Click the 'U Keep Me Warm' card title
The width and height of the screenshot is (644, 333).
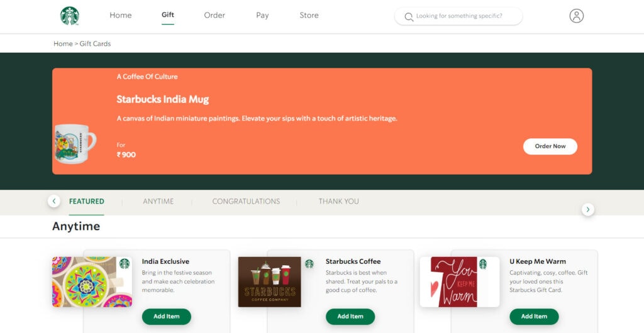point(538,261)
